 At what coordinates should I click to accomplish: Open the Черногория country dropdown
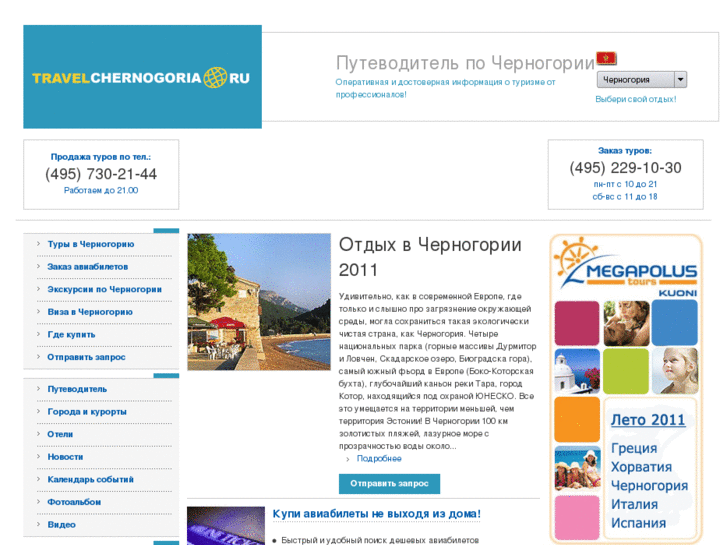pyautogui.click(x=641, y=80)
